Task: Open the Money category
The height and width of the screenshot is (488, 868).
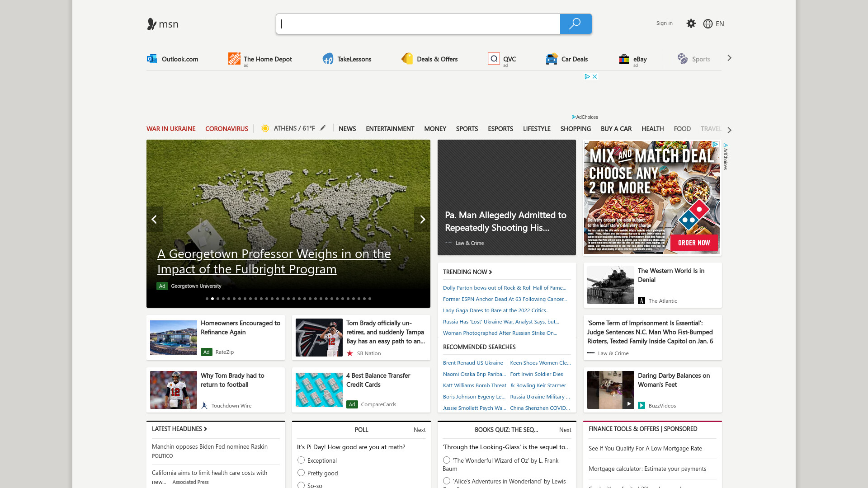Action: coord(435,129)
